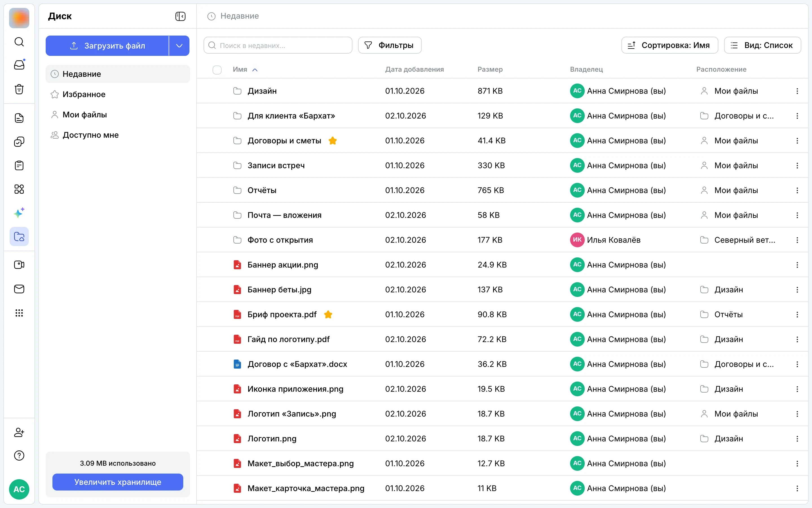Collapse the Диск sidebar panel
812x508 pixels.
tap(180, 16)
